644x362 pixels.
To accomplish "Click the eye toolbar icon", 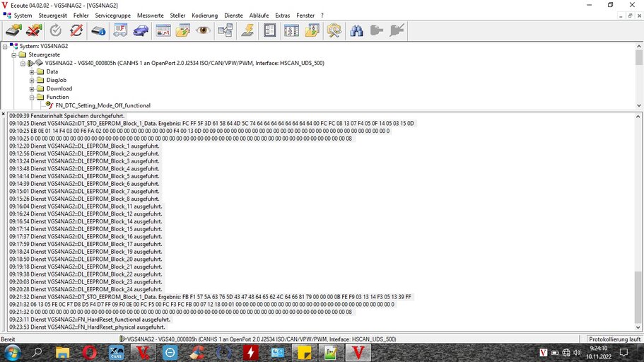I will click(203, 30).
